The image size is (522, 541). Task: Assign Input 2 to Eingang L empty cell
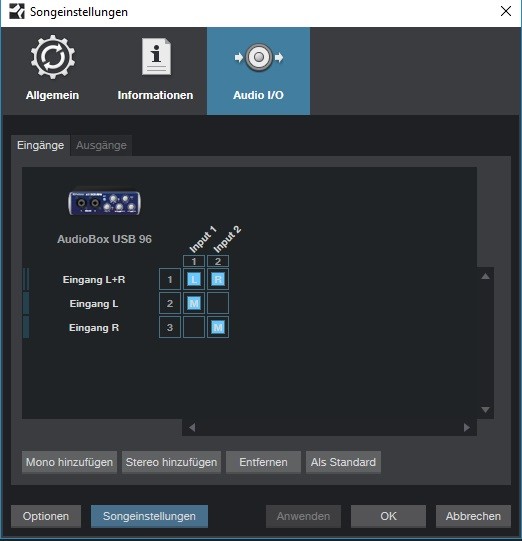[218, 303]
